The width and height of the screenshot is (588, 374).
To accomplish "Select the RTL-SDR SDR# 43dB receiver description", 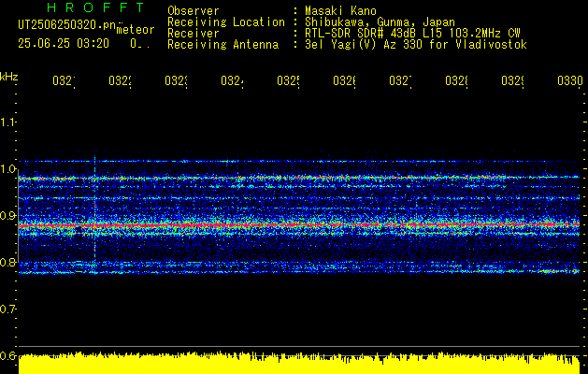I will click(412, 34).
